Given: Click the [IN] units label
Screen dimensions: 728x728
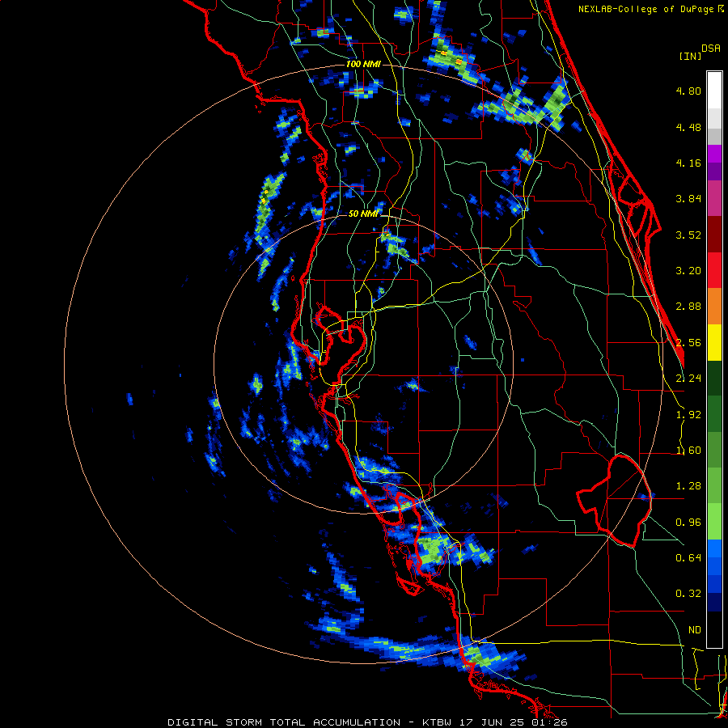Looking at the screenshot, I should tap(690, 56).
